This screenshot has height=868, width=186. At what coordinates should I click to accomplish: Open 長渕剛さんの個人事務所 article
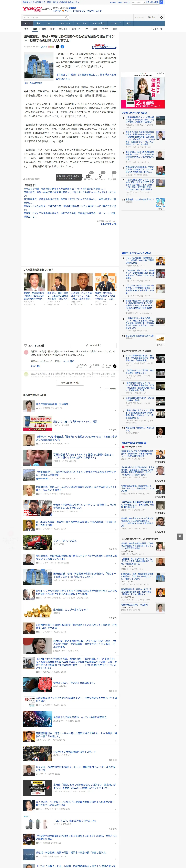coord(80,717)
